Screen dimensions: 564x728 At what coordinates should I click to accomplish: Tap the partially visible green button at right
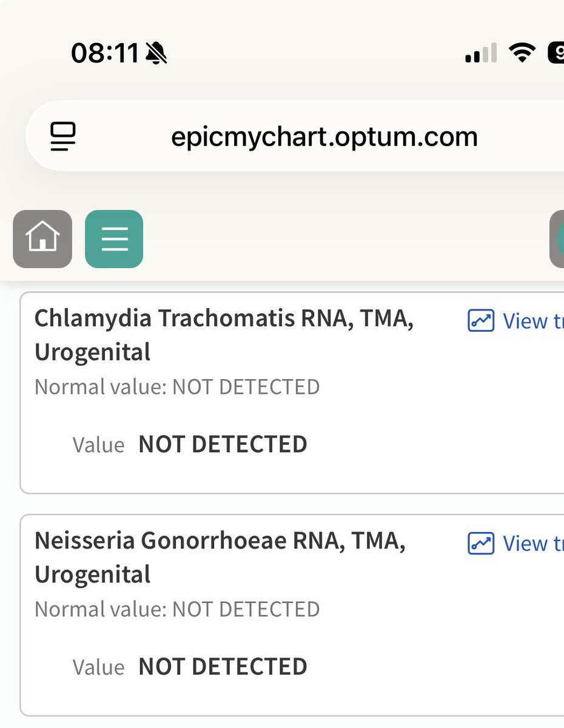pos(557,239)
